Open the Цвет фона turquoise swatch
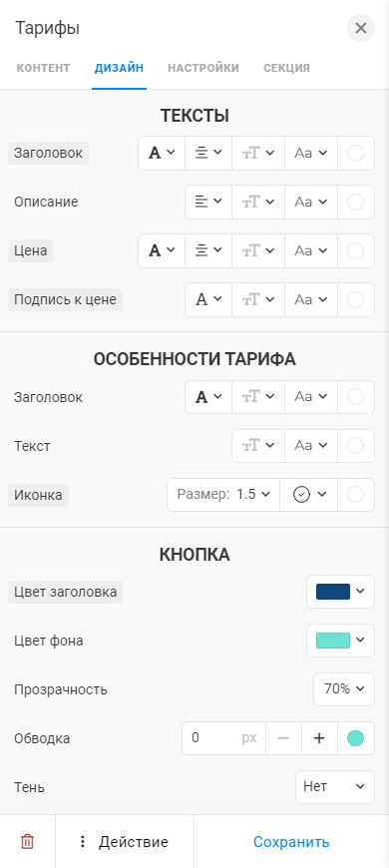This screenshot has height=868, width=389. (x=340, y=641)
